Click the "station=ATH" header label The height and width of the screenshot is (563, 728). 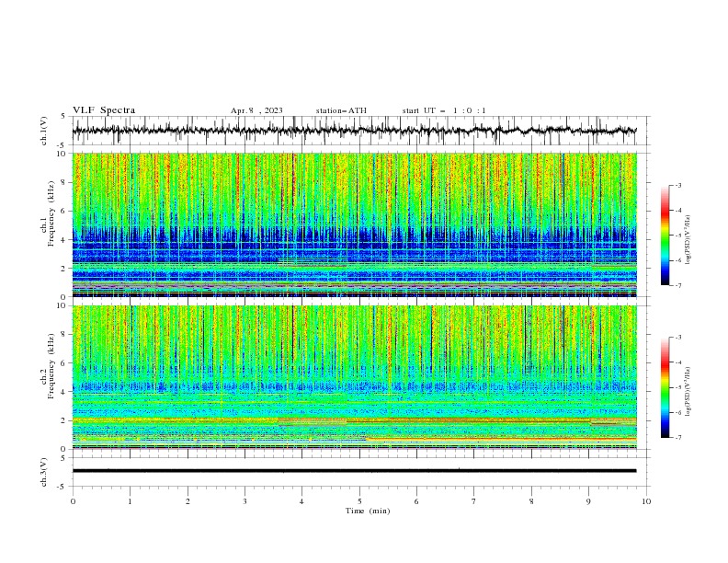tap(341, 110)
